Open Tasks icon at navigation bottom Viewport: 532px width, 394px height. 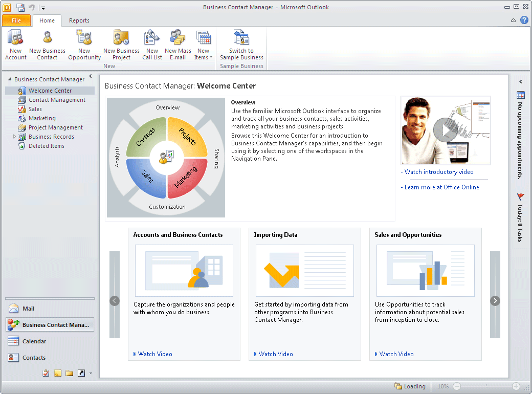pos(46,374)
